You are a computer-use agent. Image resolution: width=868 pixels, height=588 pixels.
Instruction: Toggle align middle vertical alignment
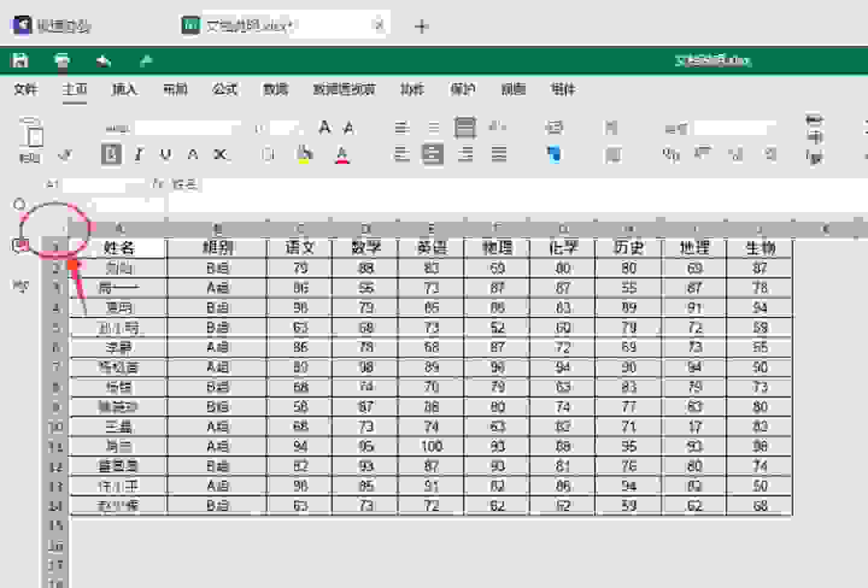point(433,127)
